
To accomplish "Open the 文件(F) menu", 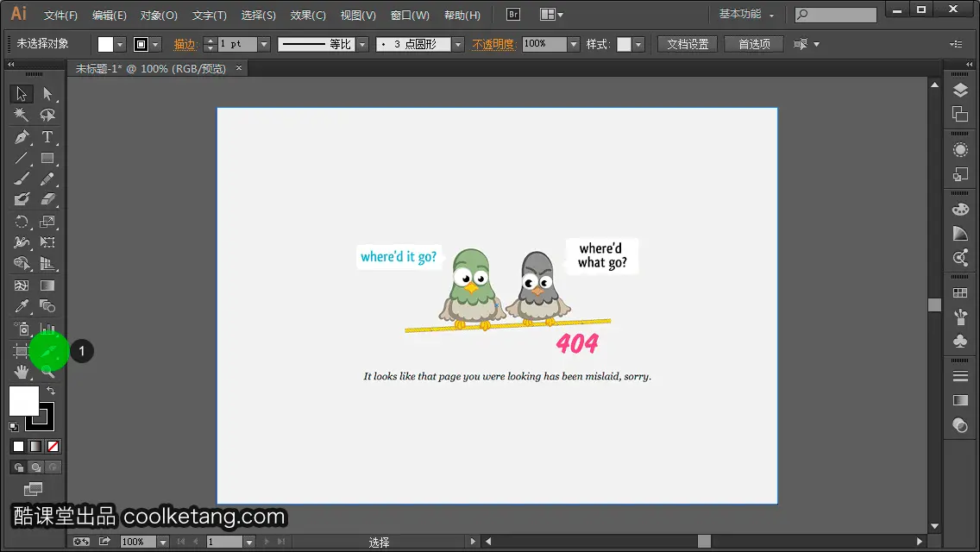I will (60, 15).
